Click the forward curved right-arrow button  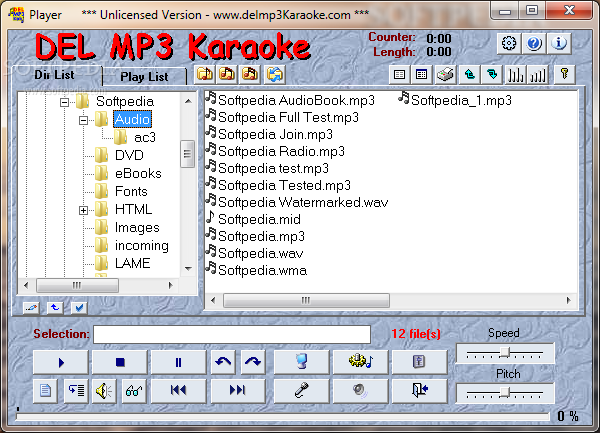[253, 362]
